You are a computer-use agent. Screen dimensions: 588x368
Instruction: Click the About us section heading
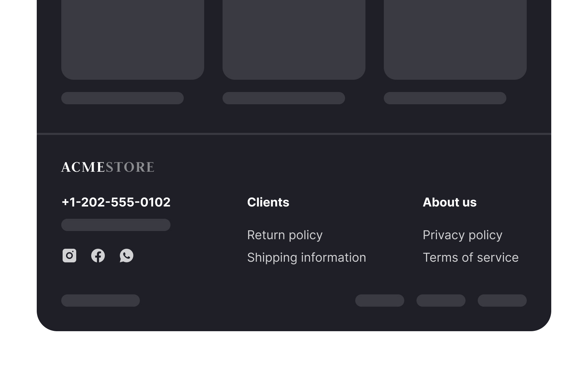pyautogui.click(x=450, y=202)
